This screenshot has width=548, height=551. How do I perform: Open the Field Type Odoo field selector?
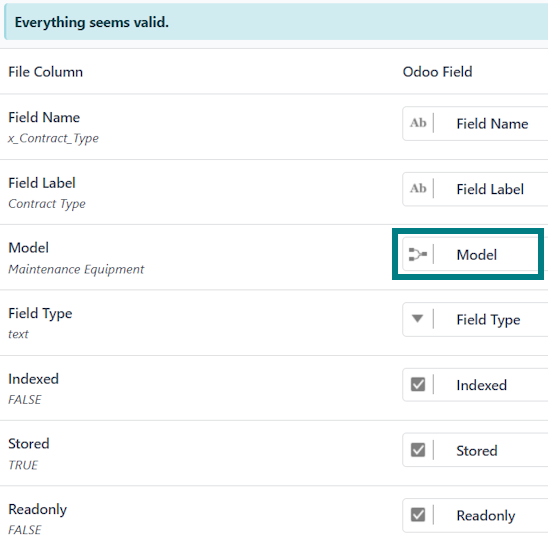(x=475, y=319)
